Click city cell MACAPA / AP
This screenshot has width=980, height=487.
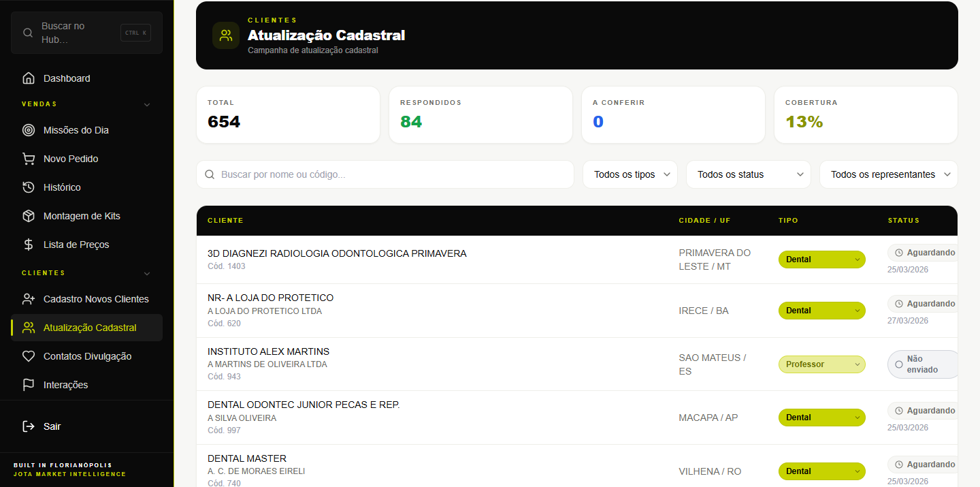[708, 418]
